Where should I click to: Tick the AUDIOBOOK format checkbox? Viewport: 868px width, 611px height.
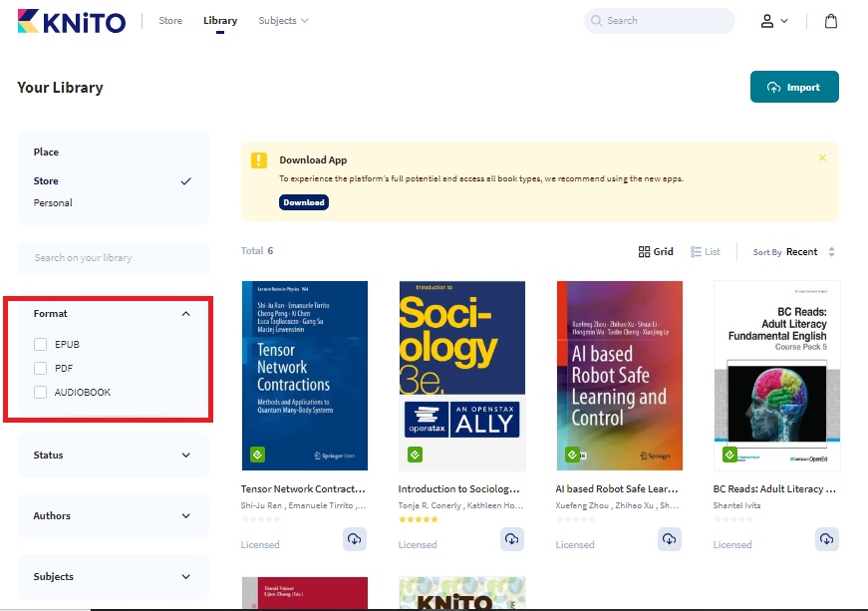[41, 393]
